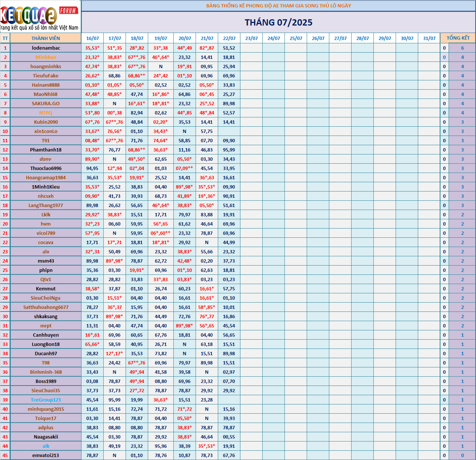
Task: Click member name vicoi789
Action: [46, 233]
